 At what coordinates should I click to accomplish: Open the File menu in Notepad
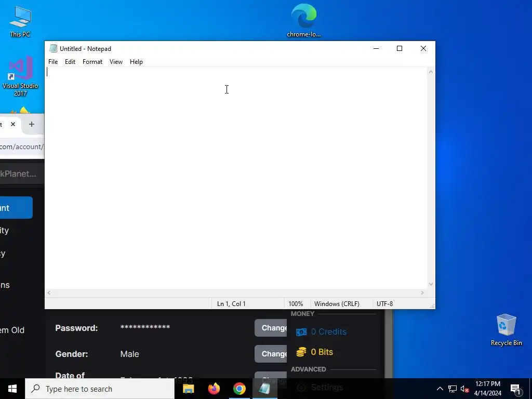pyautogui.click(x=53, y=62)
